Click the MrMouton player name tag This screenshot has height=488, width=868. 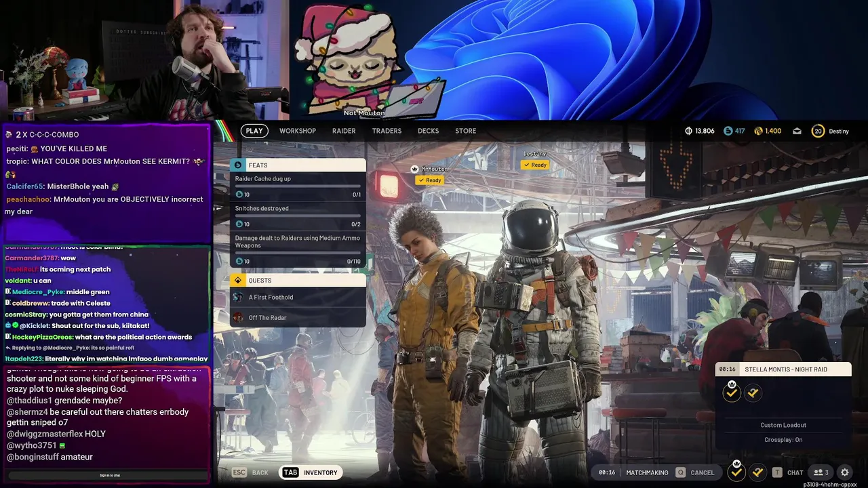[435, 169]
